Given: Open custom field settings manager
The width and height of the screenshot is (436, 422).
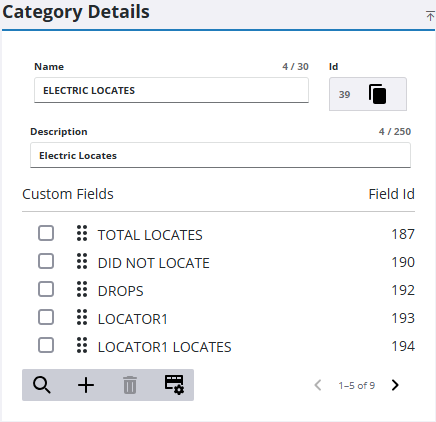Looking at the screenshot, I should point(174,385).
